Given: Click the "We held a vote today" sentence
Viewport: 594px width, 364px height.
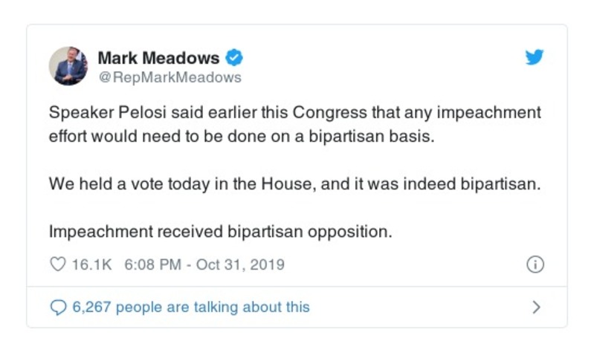Looking at the screenshot, I should click(295, 184).
